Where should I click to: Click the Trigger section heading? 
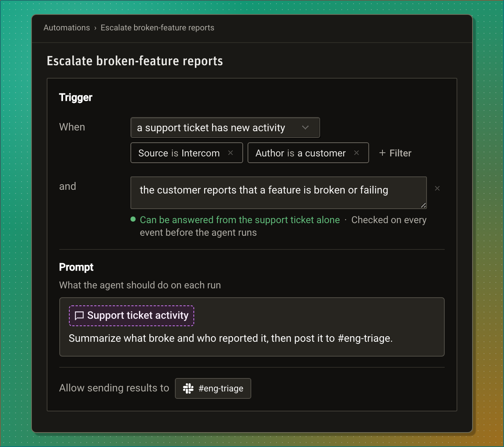[x=76, y=97]
